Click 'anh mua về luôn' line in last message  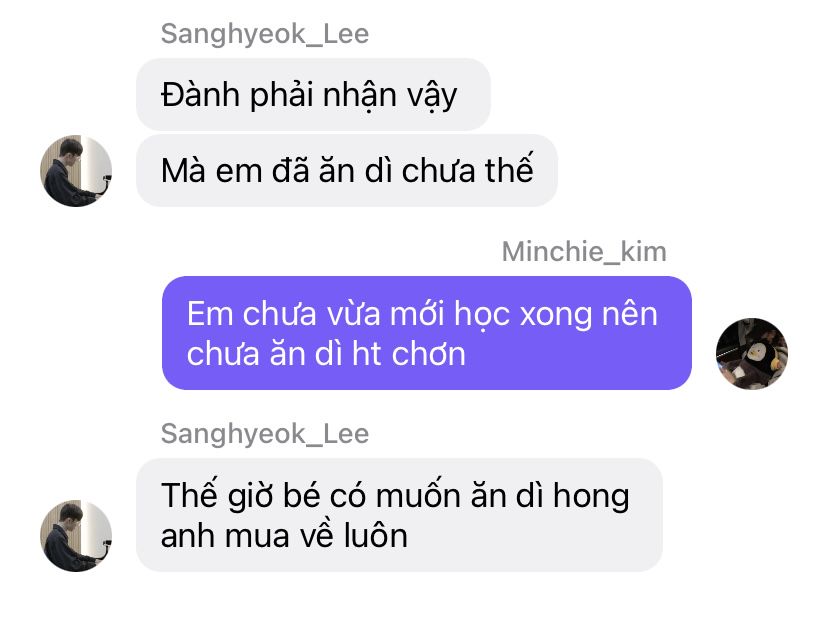pyautogui.click(x=284, y=536)
